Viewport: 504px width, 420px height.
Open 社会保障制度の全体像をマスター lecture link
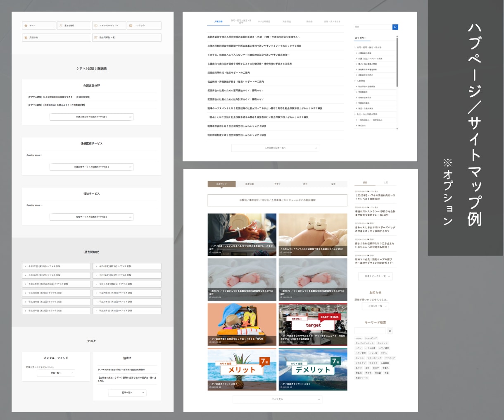coord(59,97)
